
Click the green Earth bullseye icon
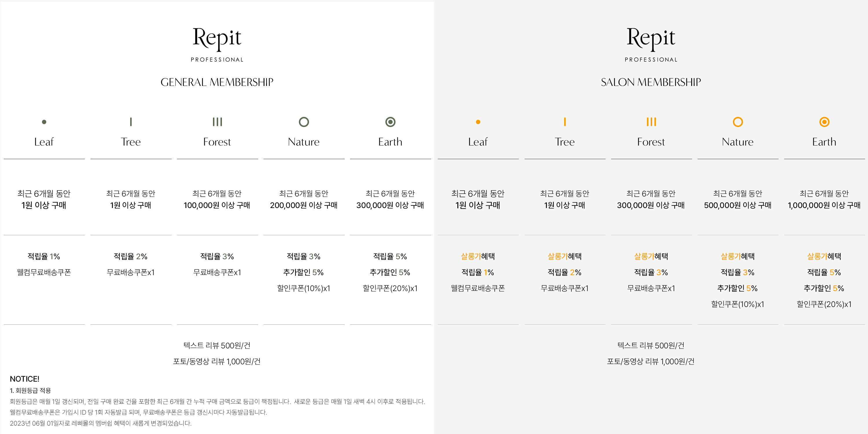[390, 122]
